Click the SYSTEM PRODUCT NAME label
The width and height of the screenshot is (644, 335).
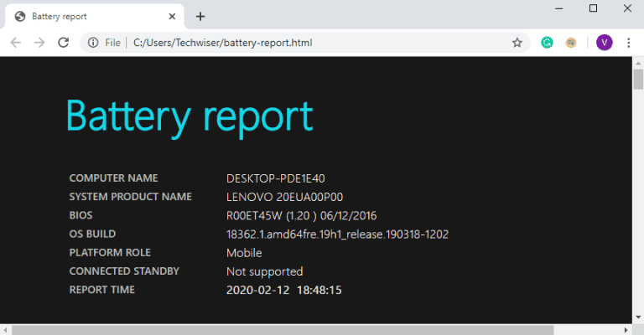click(131, 197)
